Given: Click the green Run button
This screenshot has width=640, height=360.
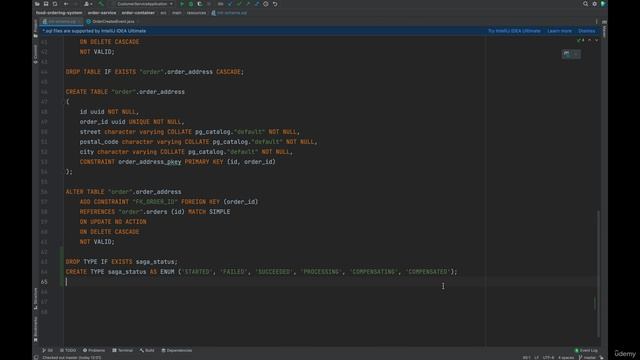Looking at the screenshot, I should [x=182, y=4].
